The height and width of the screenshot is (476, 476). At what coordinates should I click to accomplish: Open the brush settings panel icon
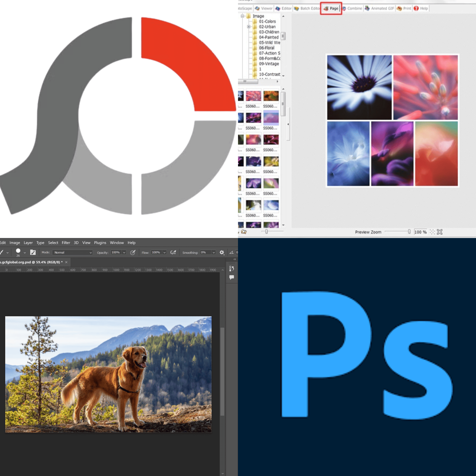pos(33,252)
